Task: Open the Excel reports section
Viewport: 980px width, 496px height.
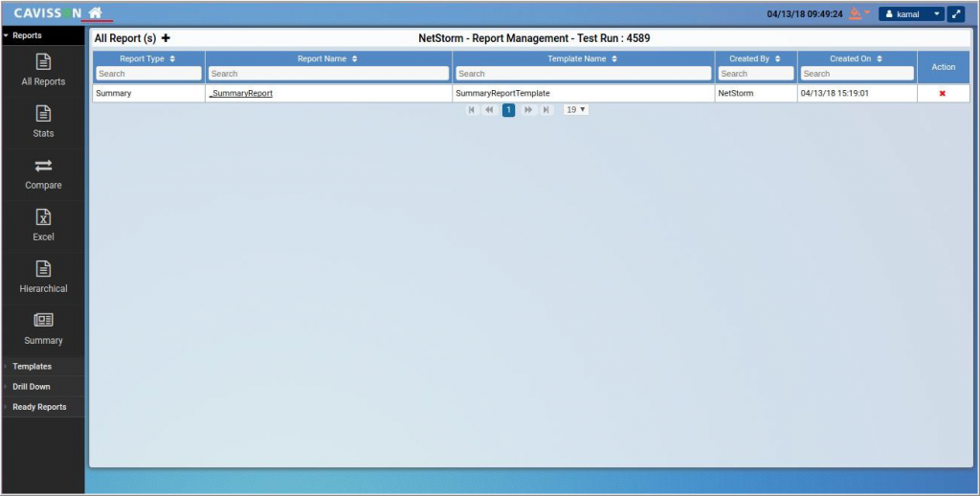Action: (43, 226)
